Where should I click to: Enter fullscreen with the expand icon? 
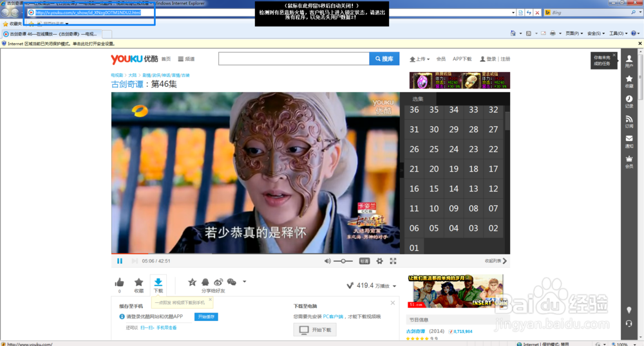point(393,260)
